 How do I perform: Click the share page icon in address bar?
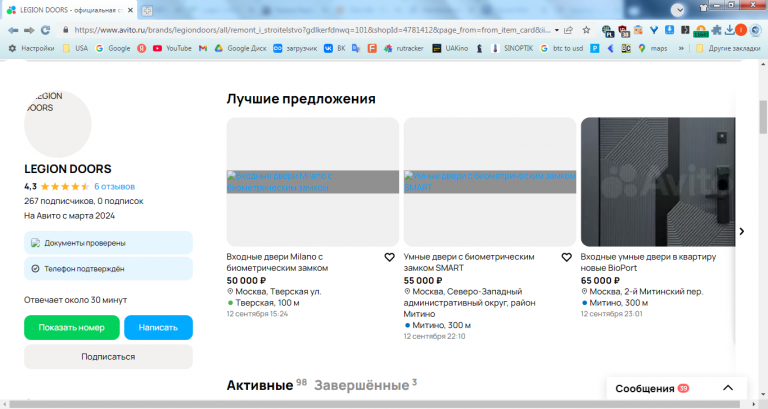569,30
